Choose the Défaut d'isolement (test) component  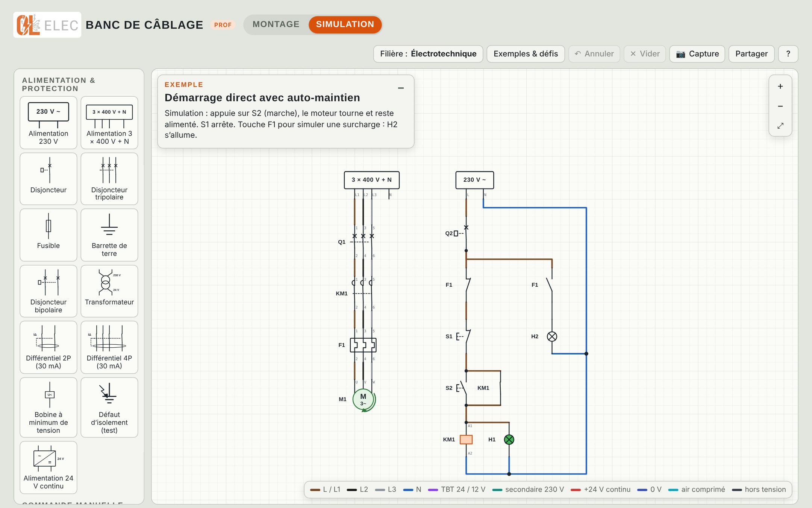[x=109, y=408]
